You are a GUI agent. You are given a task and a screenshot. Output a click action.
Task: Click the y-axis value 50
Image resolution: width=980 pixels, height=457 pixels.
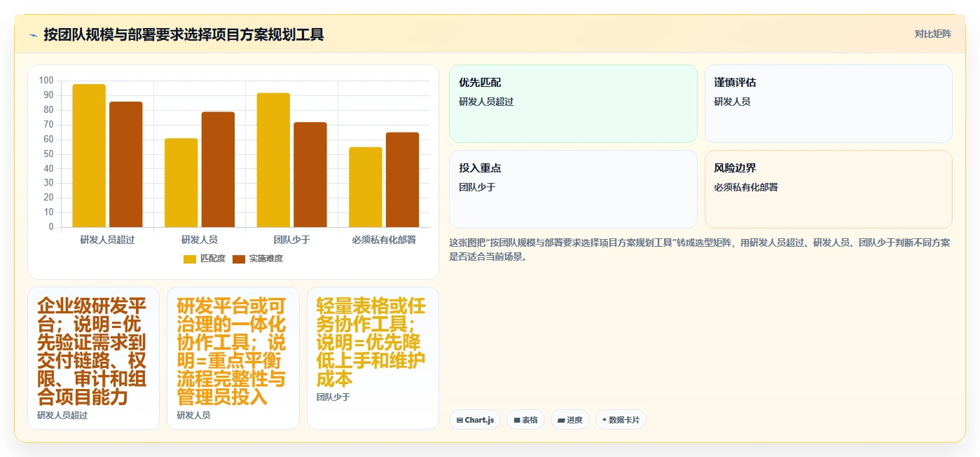48,154
